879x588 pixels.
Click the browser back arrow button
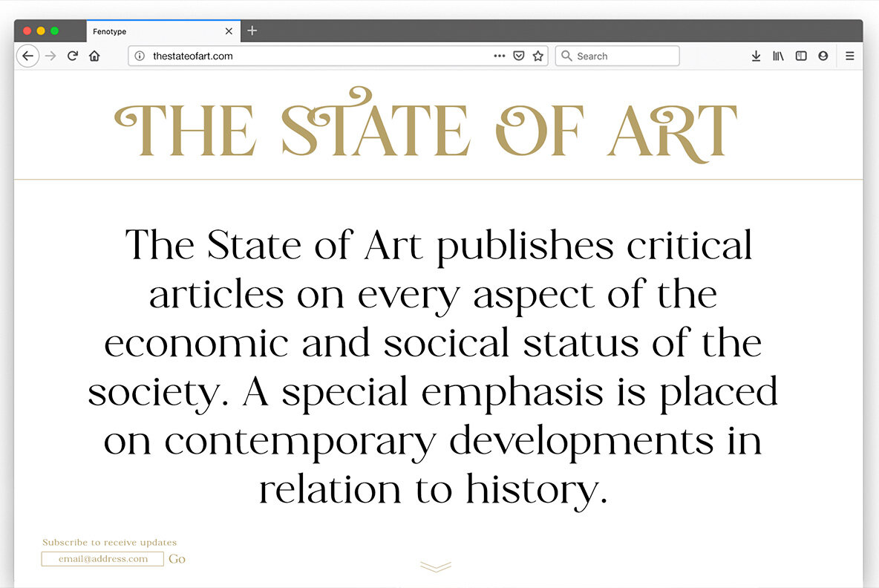coord(27,56)
